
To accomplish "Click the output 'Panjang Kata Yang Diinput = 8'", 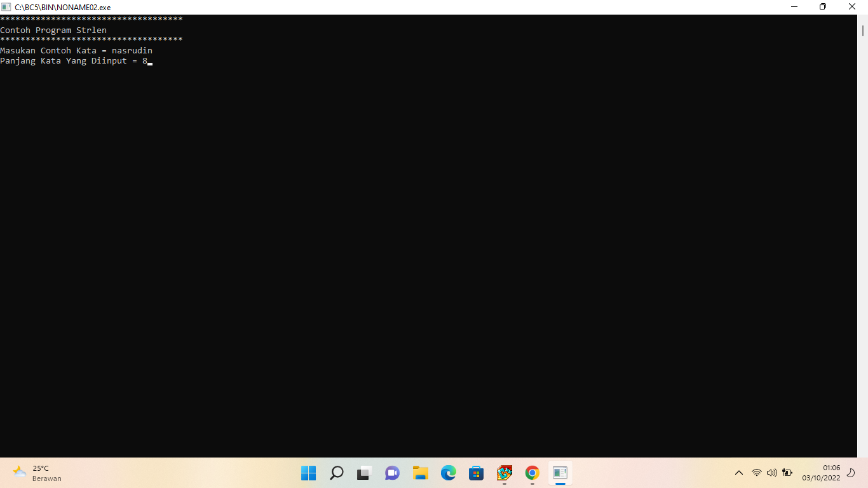I will click(74, 61).
